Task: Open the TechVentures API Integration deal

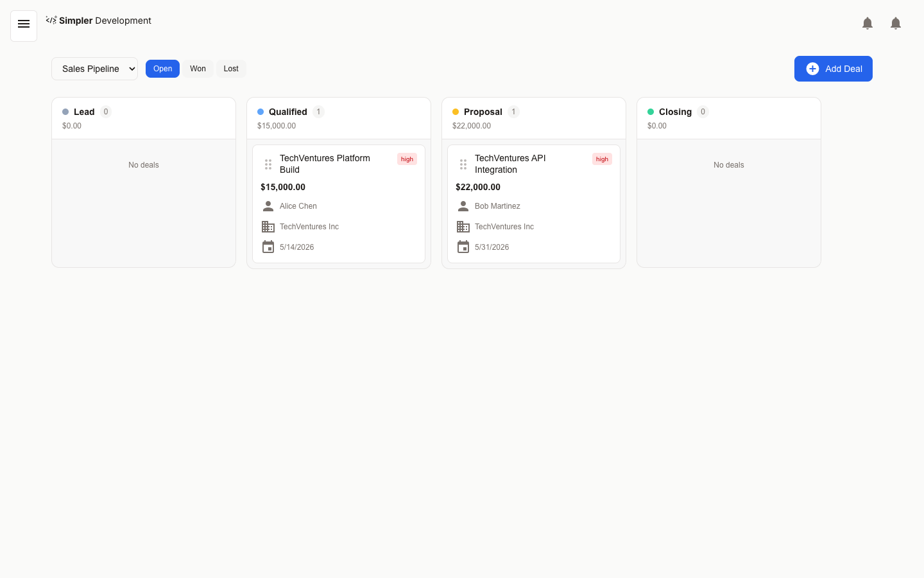Action: click(x=510, y=164)
